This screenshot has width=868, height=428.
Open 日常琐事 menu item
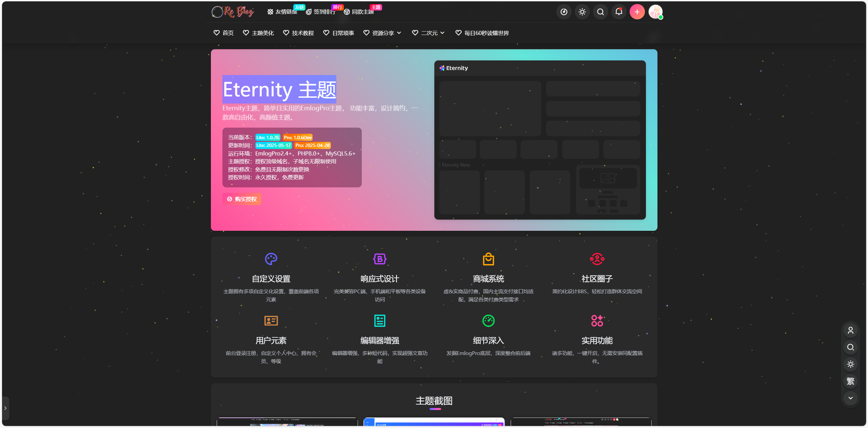coord(338,33)
